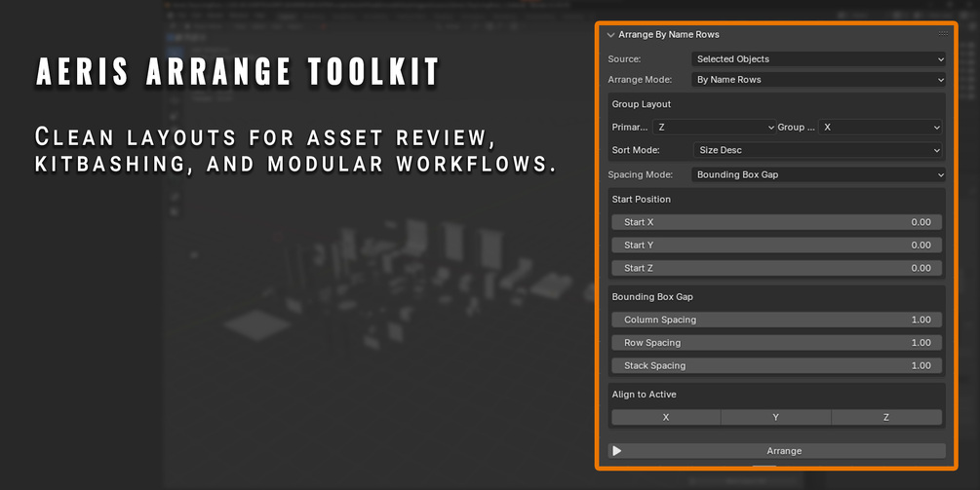Click the Start Y value field
Viewport: 980px width, 490px height.
click(x=777, y=245)
